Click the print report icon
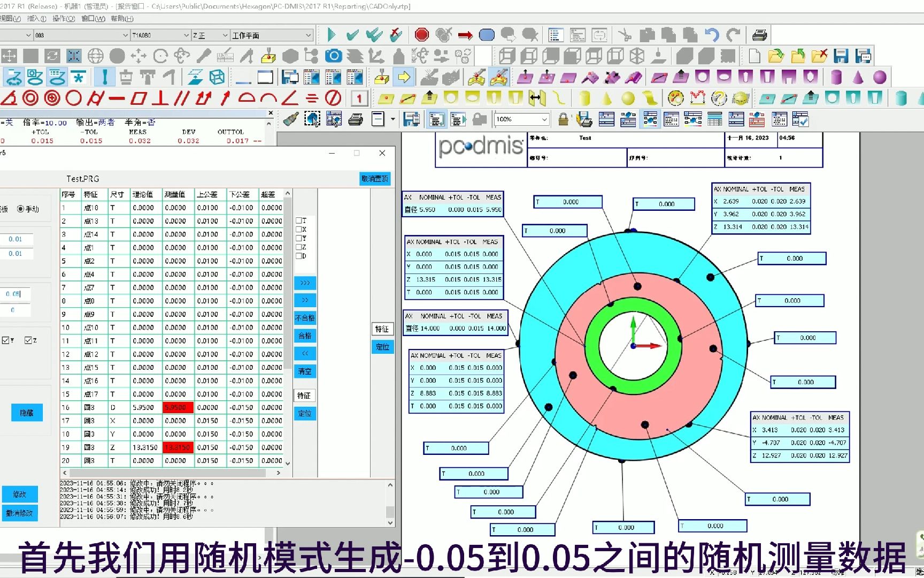Viewport: 924px width, 578px height. click(355, 119)
